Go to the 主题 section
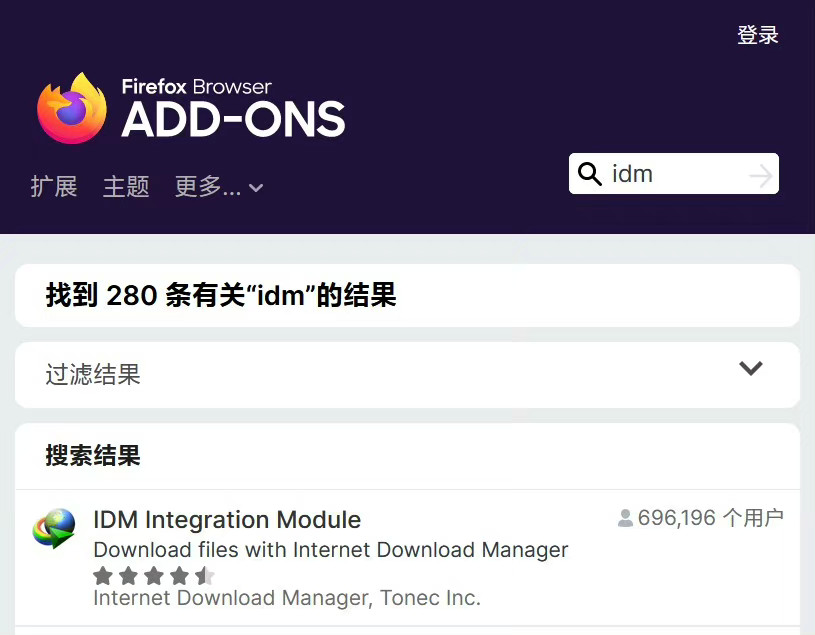The image size is (815, 635). 126,187
